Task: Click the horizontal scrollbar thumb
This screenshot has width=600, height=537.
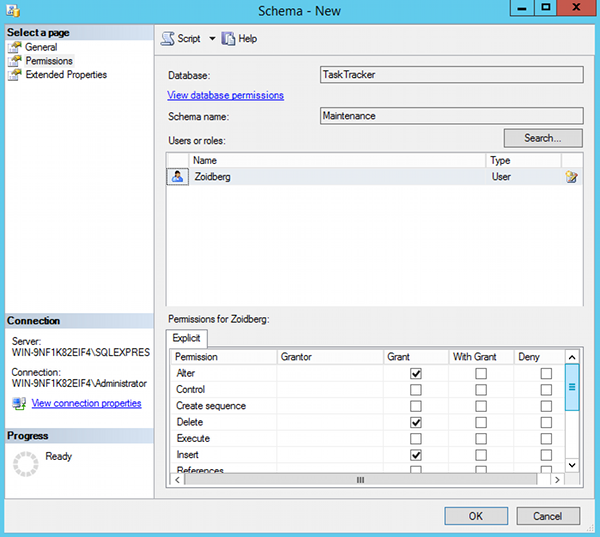Action: pos(360,480)
